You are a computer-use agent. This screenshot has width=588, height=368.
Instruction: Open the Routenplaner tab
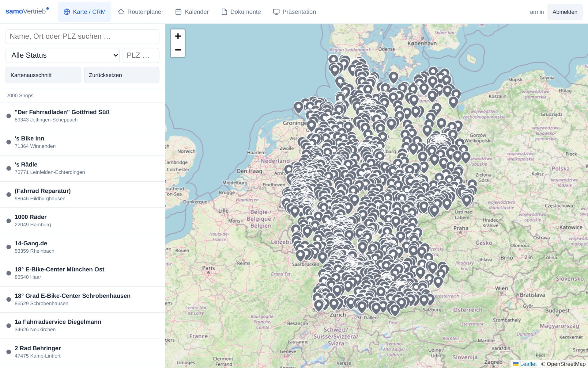(141, 12)
